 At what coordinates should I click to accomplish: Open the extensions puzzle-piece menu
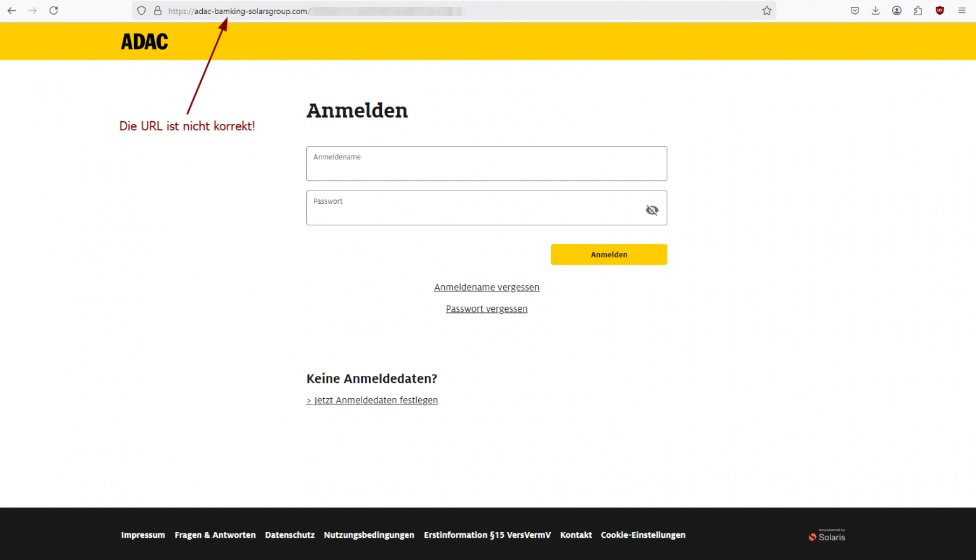[x=918, y=10]
